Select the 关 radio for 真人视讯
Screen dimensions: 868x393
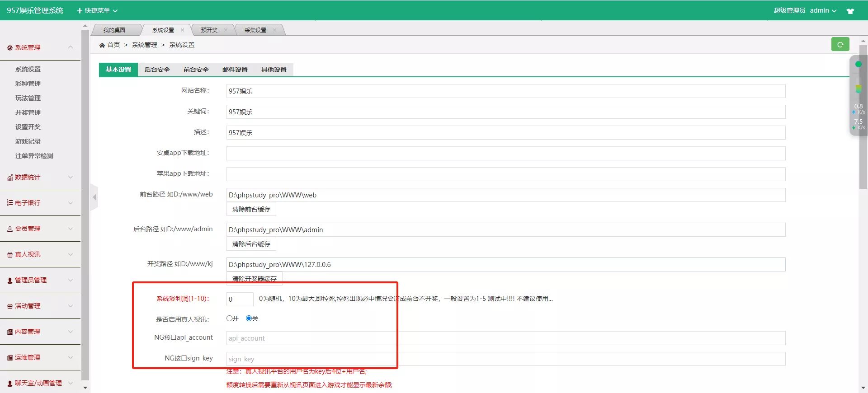click(249, 318)
